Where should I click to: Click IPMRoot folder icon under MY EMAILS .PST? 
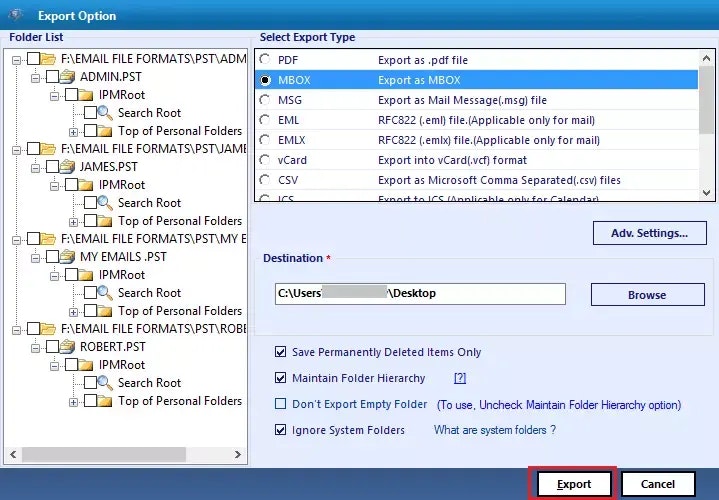pyautogui.click(x=86, y=275)
